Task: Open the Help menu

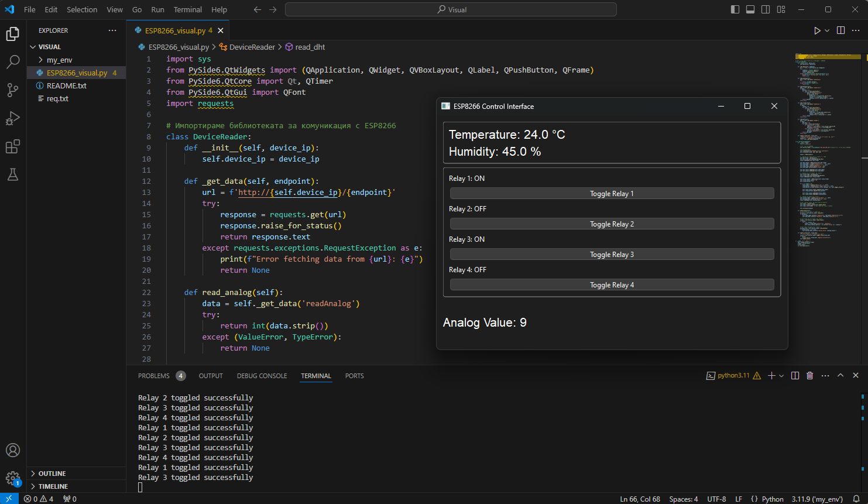Action: pyautogui.click(x=219, y=9)
